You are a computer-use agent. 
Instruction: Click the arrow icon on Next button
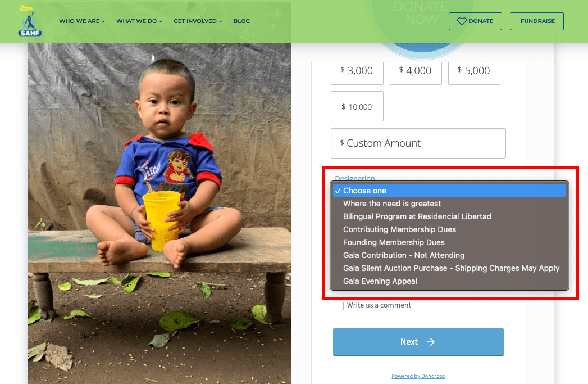pyautogui.click(x=431, y=342)
